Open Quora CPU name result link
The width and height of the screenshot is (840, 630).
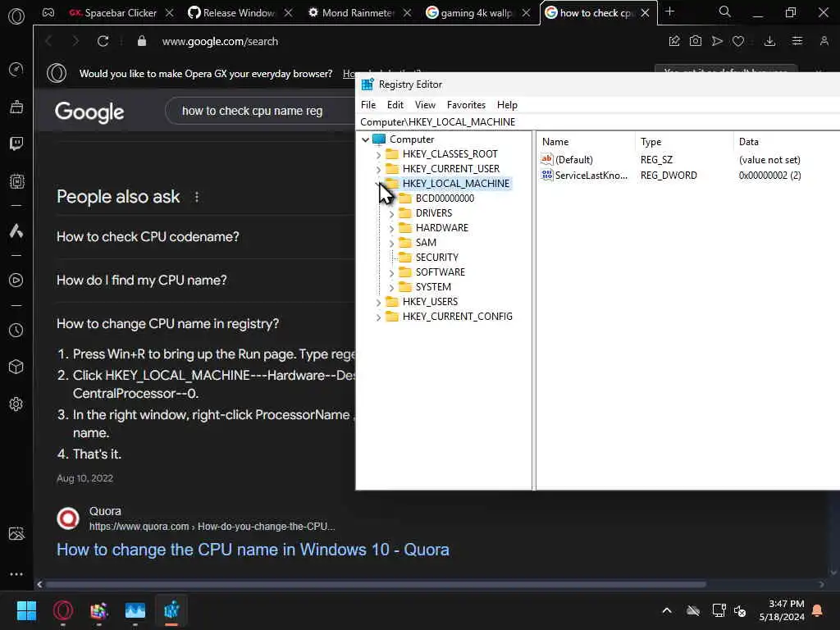[253, 550]
